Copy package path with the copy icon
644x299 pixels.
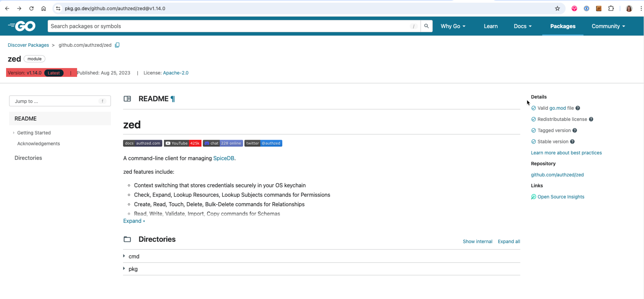coord(117,45)
